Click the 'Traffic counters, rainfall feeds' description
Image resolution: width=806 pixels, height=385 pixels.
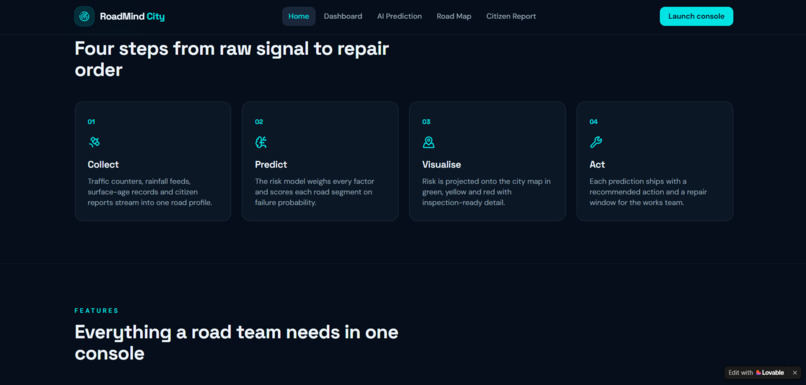[150, 192]
